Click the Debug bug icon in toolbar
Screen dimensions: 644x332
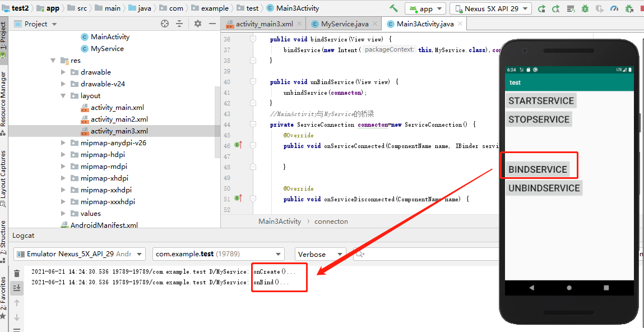click(x=585, y=8)
